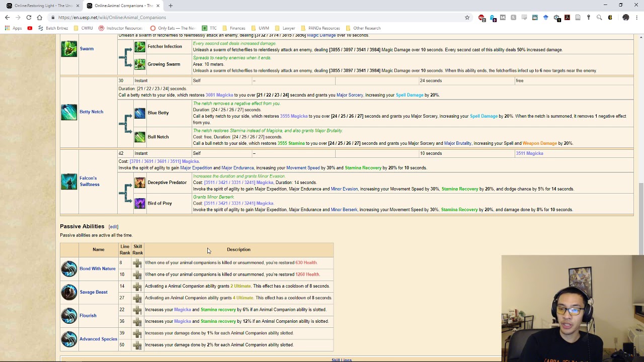This screenshot has width=644, height=362.
Task: Click the Description column header
Action: coord(238,249)
